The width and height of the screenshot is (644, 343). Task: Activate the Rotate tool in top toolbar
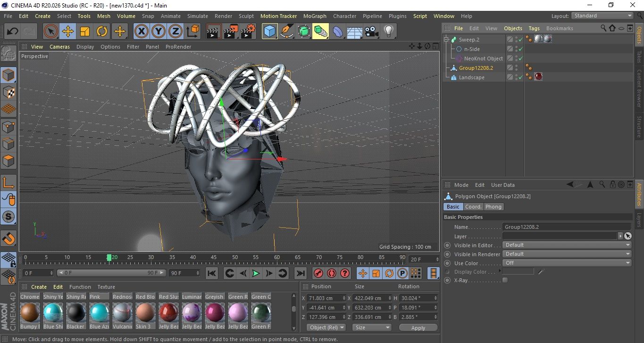(102, 32)
